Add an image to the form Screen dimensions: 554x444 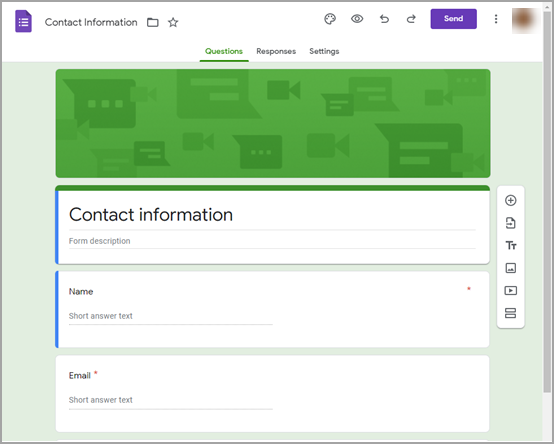coord(511,268)
